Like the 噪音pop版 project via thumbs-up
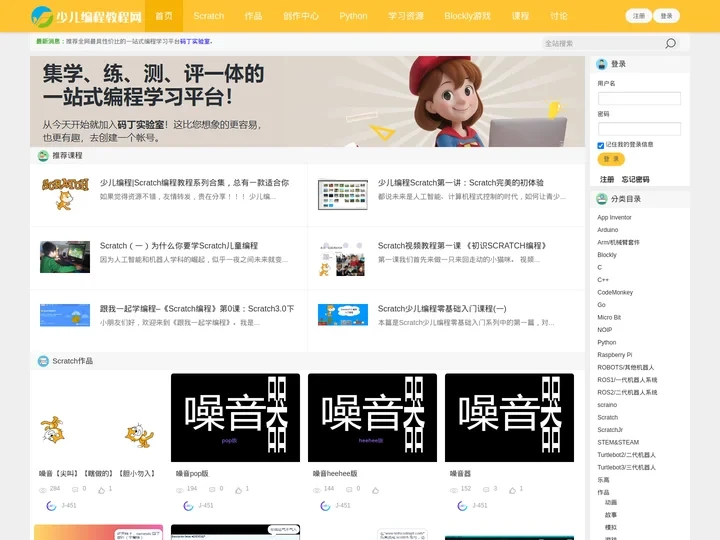 pos(238,490)
